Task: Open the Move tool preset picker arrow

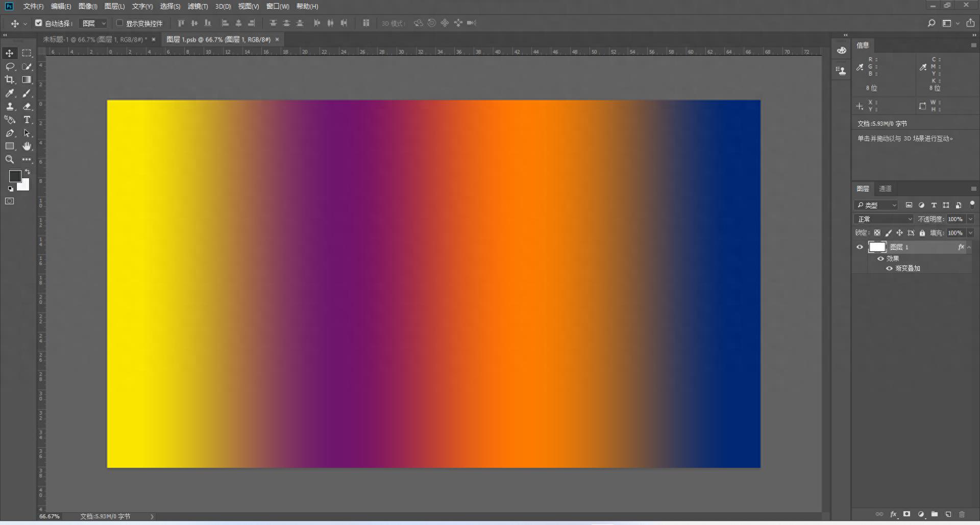Action: (25, 23)
